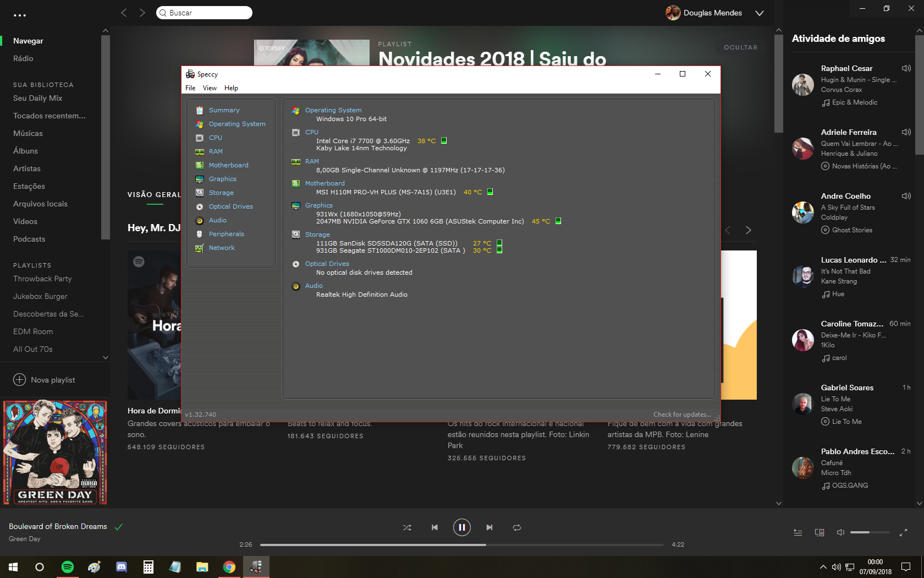Click the OCULTAR button
Screen dimensions: 924x578
tap(740, 47)
